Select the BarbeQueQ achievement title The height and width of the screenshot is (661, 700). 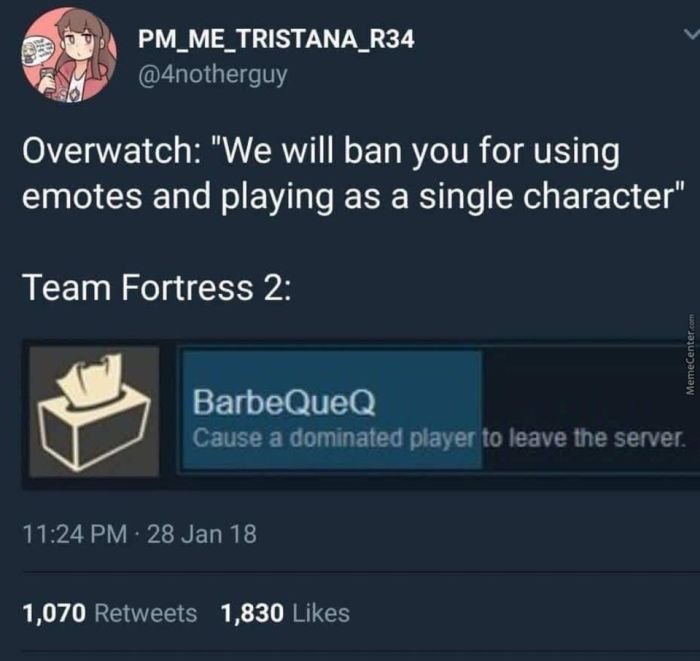pos(284,402)
